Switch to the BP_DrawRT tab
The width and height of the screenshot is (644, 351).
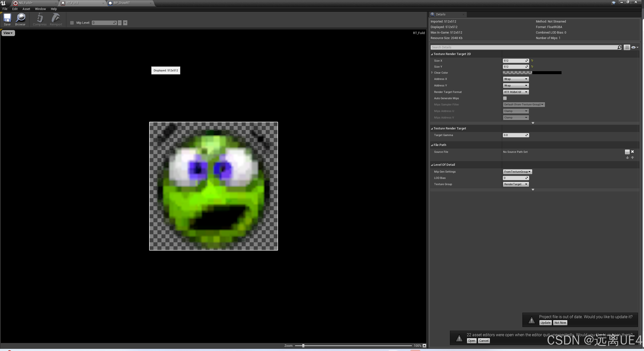(x=122, y=3)
